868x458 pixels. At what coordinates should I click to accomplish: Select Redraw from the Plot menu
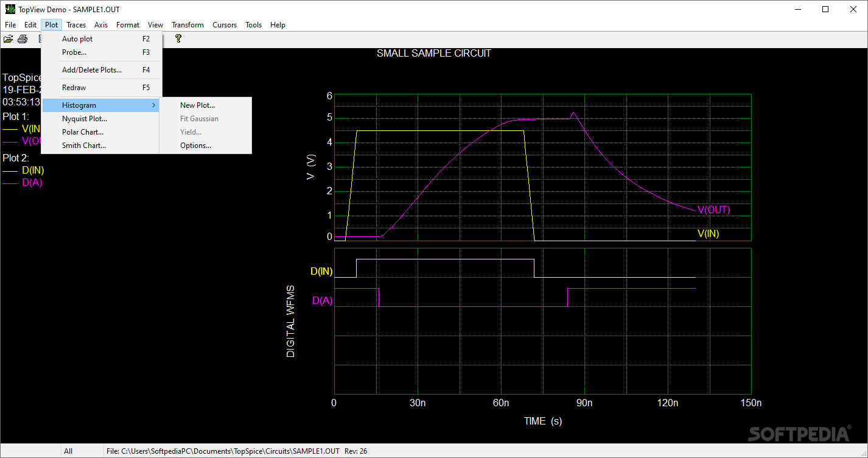tap(102, 88)
